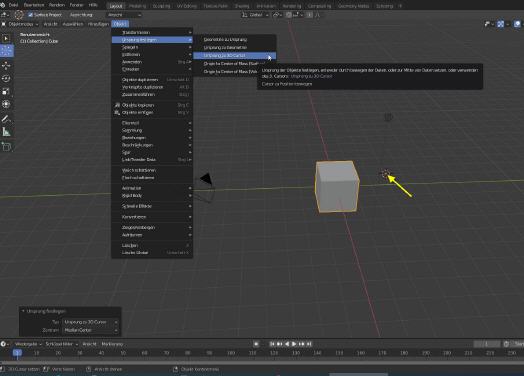Toggle proportional editing button
Screen dimensions: 524x376
tap(310, 15)
